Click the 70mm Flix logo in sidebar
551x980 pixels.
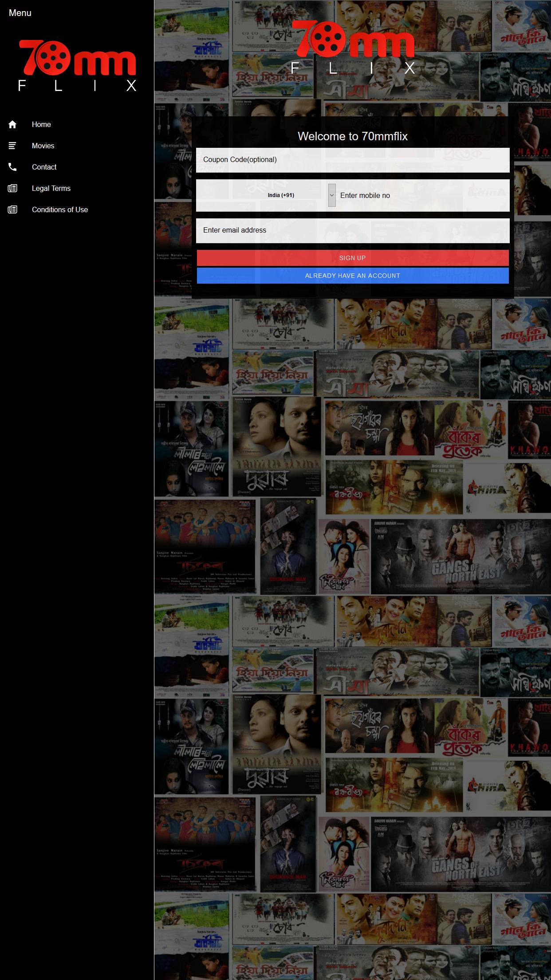(x=77, y=66)
